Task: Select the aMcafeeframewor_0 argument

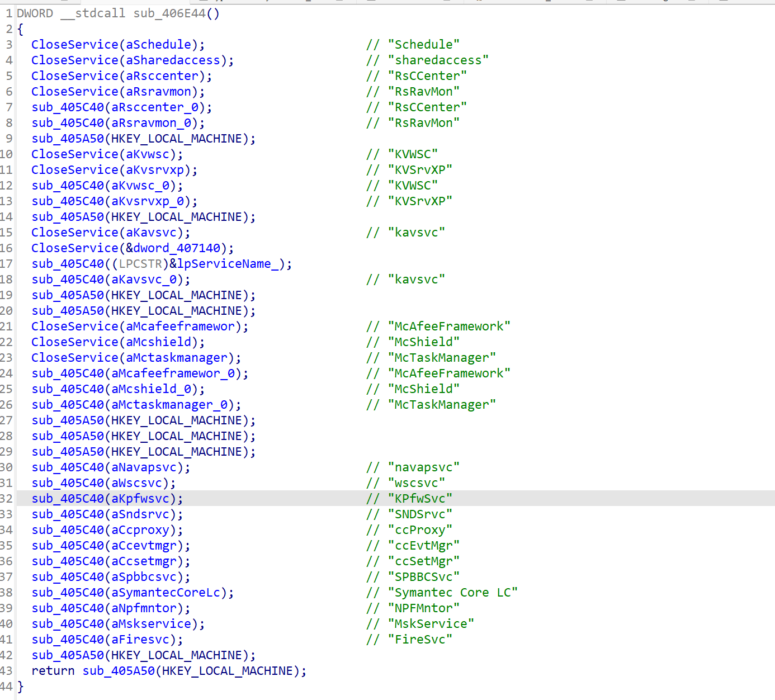Action: click(173, 373)
